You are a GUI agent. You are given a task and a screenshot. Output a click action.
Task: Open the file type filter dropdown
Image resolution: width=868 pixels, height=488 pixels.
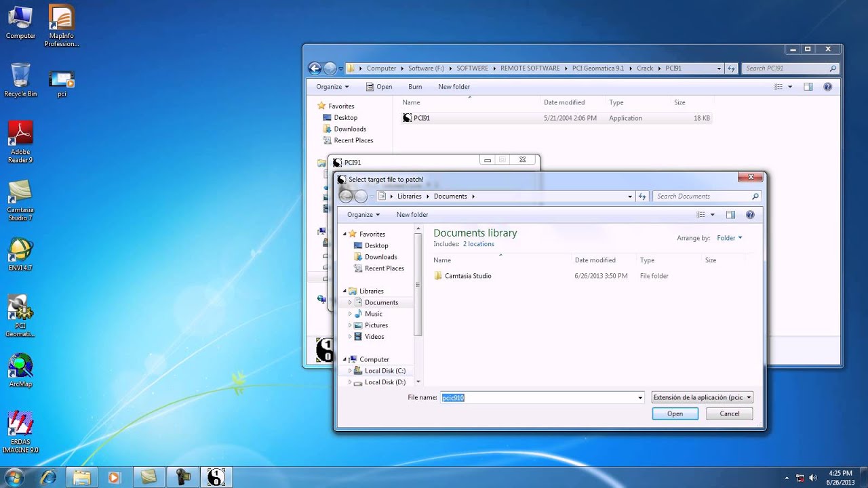point(702,398)
